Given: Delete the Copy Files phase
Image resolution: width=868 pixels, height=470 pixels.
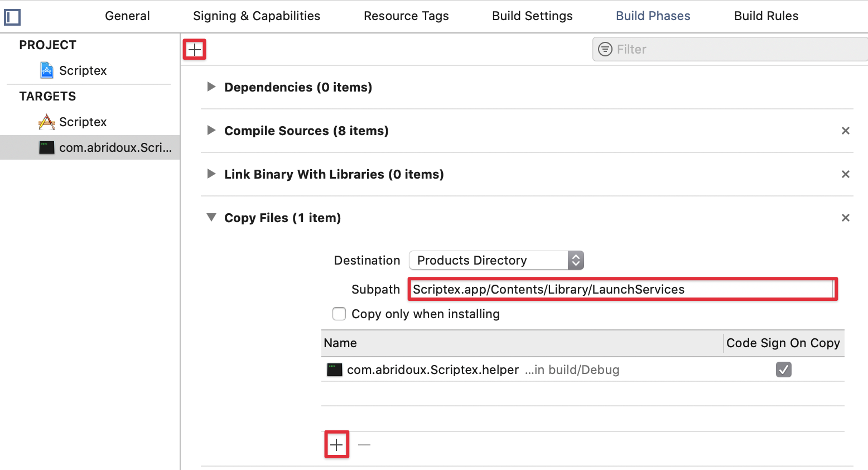Looking at the screenshot, I should click(x=845, y=218).
